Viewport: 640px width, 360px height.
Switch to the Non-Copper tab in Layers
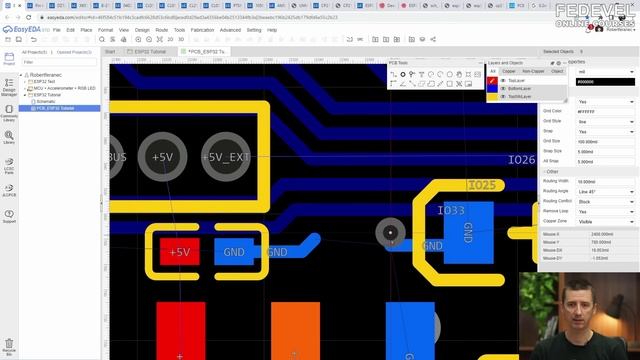coord(533,71)
